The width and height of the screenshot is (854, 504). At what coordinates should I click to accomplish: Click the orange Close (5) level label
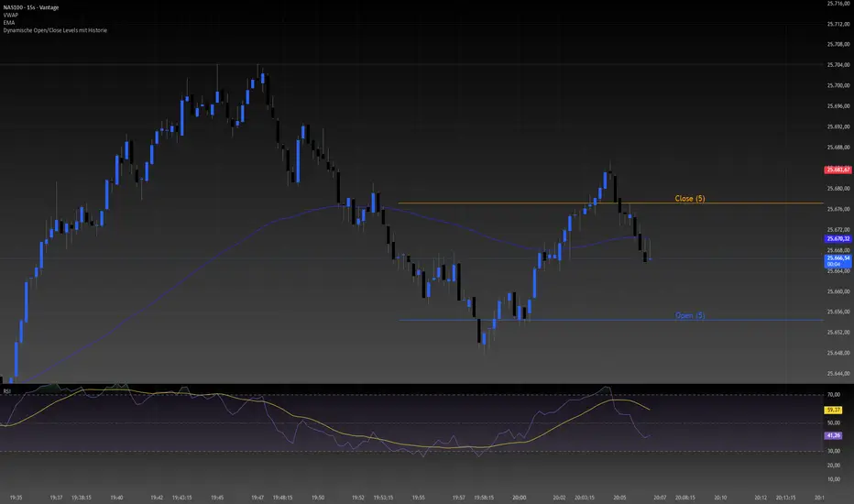pos(689,198)
